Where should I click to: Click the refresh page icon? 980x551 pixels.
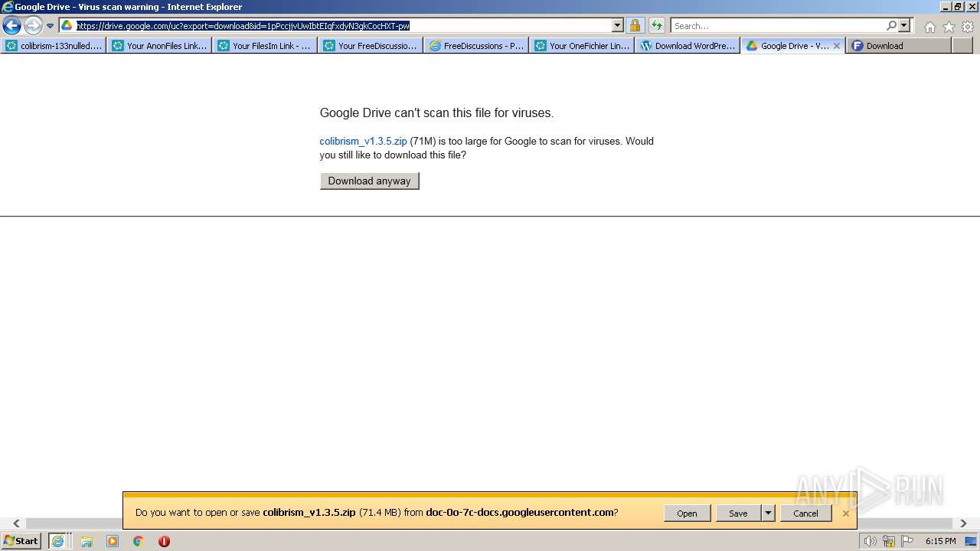657,26
